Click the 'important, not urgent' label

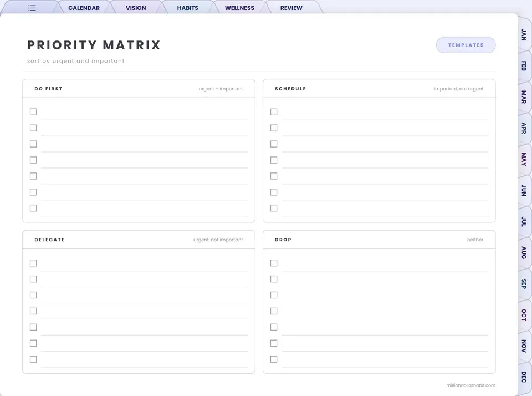(458, 89)
